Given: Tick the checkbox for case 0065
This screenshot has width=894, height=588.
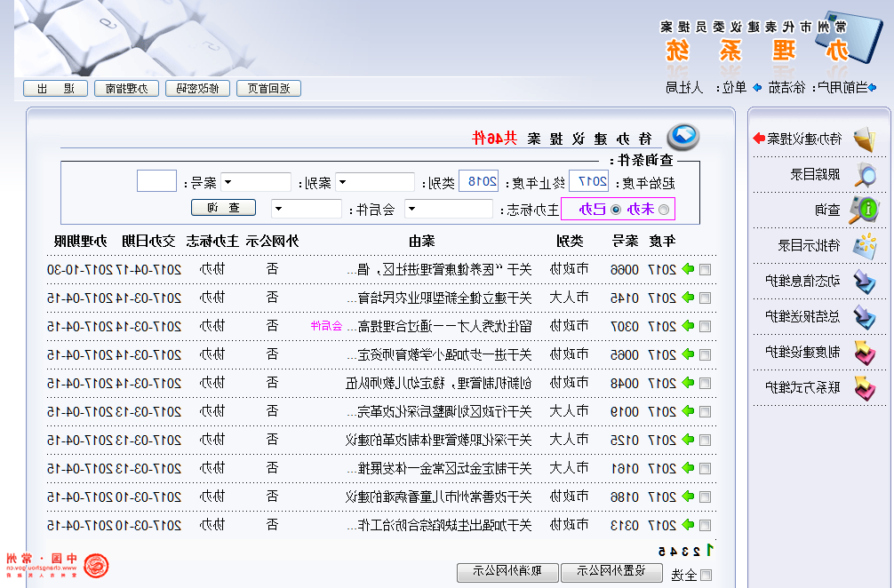Looking at the screenshot, I should [x=706, y=355].
